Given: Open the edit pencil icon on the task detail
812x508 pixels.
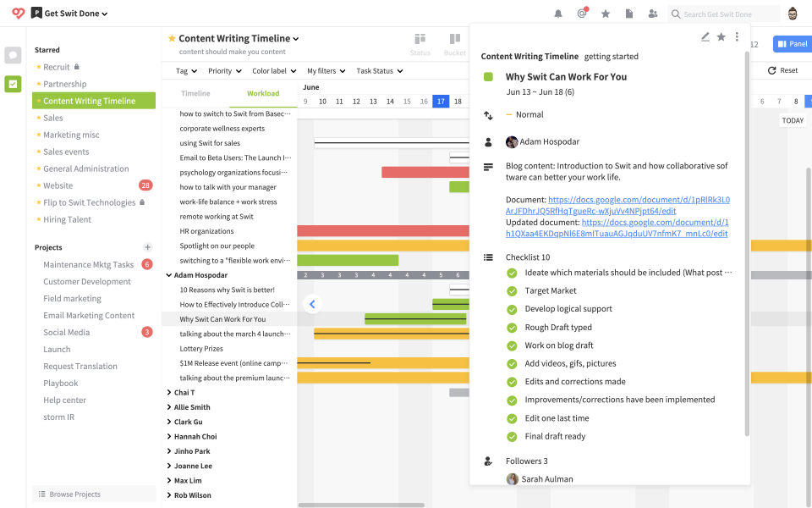Looking at the screenshot, I should coord(705,37).
